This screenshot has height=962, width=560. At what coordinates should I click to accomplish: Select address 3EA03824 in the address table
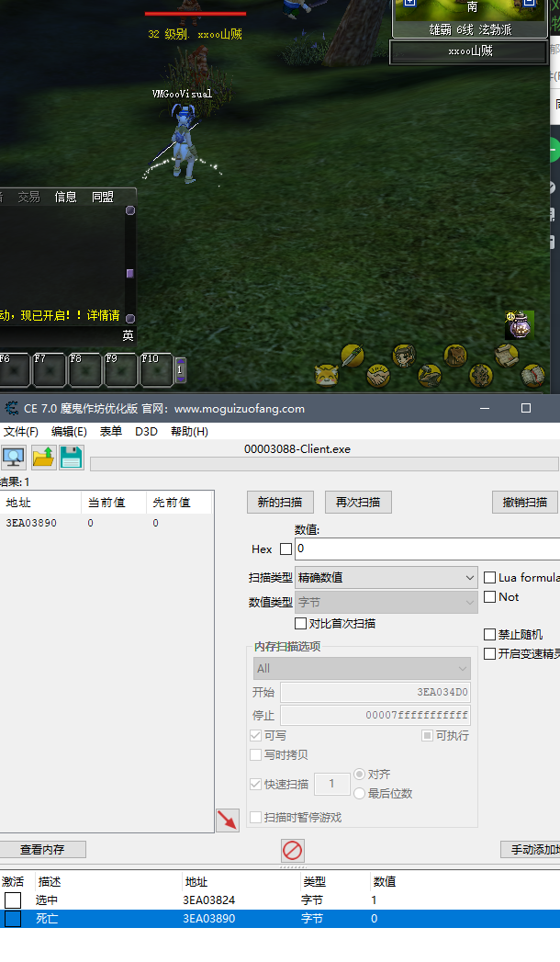point(209,900)
